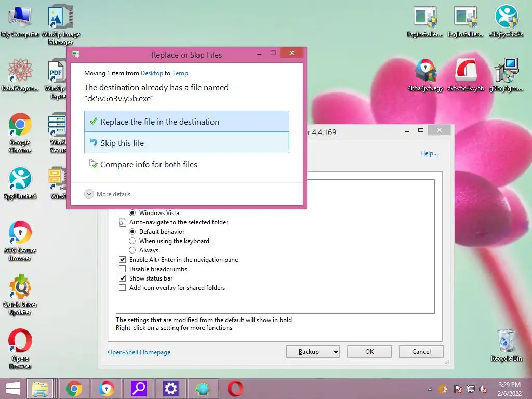This screenshot has width=532, height=399.
Task: Click Auto-navigate to the selected folder setting
Action: [x=174, y=222]
